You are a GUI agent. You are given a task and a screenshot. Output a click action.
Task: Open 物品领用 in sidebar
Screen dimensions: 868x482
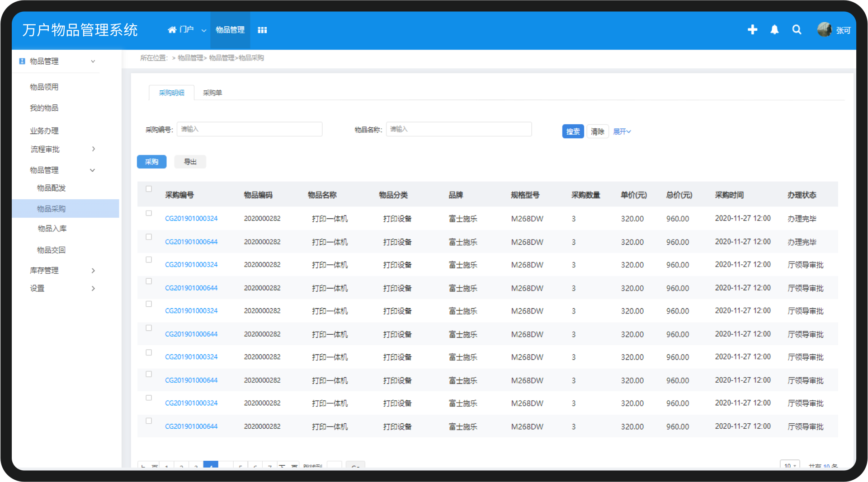tap(44, 87)
